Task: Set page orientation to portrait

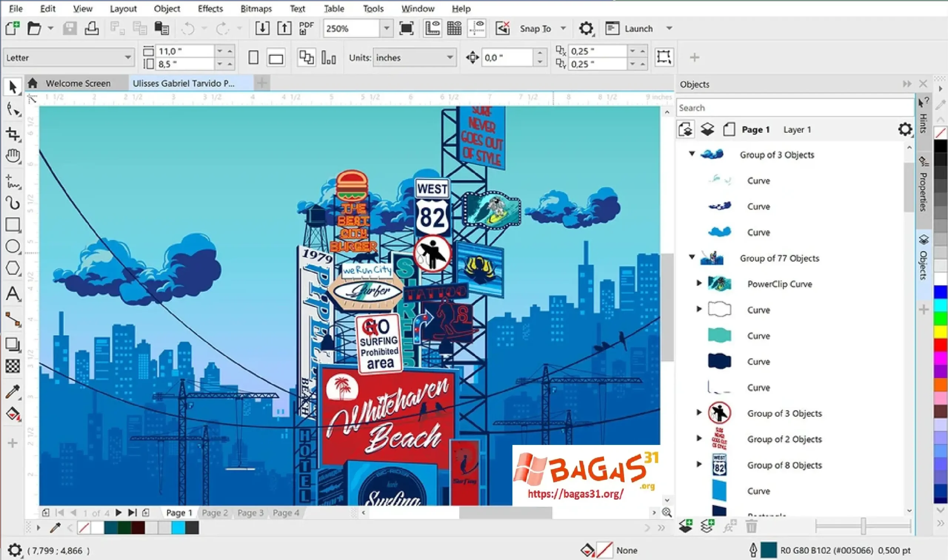Action: 253,58
